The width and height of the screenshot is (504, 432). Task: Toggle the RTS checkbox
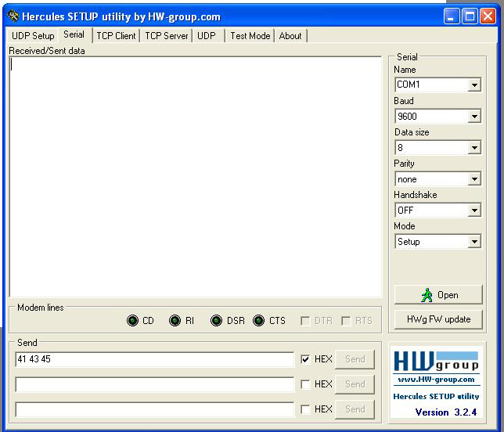[x=346, y=321]
